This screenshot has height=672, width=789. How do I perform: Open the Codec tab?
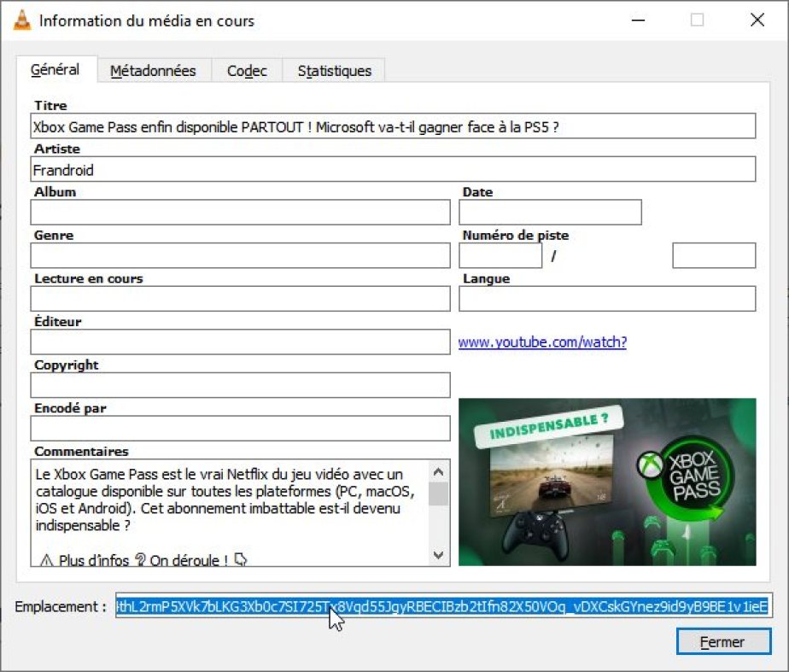(247, 70)
